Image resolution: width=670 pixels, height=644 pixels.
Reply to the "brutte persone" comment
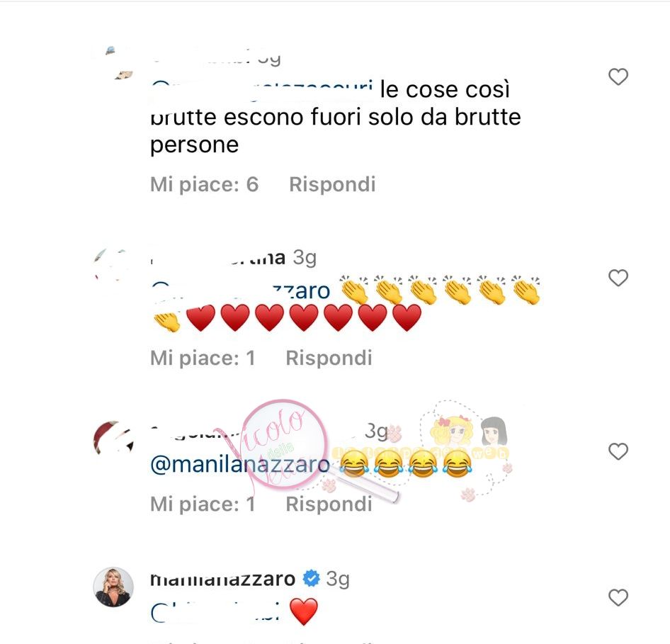332,185
